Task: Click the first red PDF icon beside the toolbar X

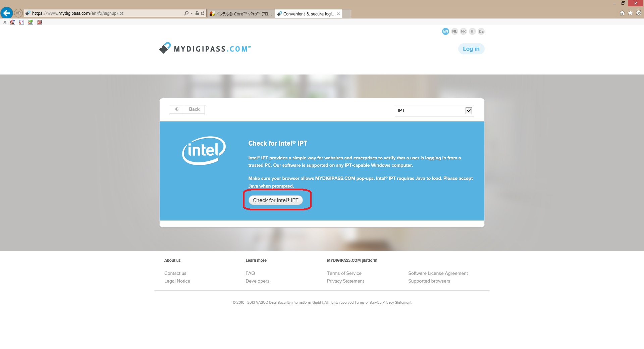Action: point(12,22)
